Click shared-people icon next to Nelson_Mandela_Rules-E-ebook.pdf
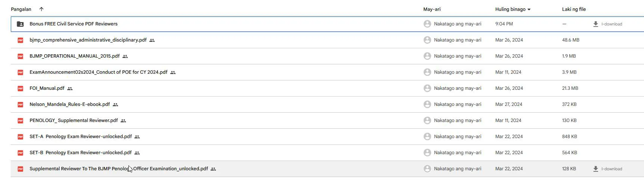 pyautogui.click(x=115, y=105)
